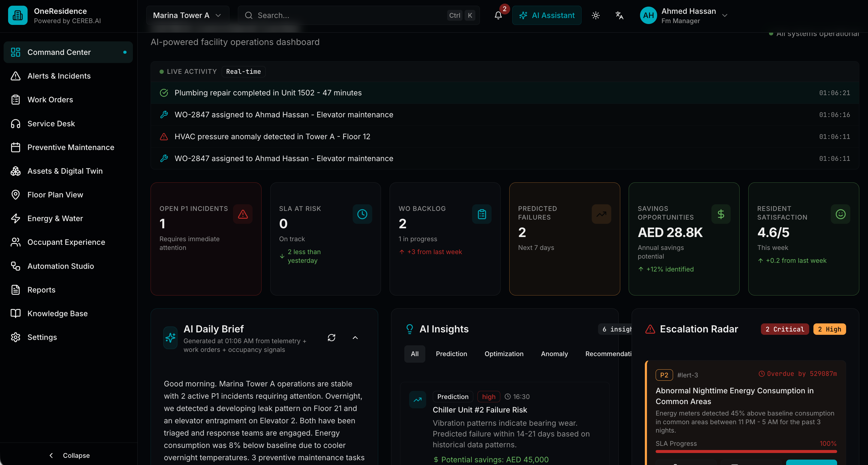The image size is (868, 465).
Task: Select the Assets & Digital Twin icon
Action: click(16, 171)
